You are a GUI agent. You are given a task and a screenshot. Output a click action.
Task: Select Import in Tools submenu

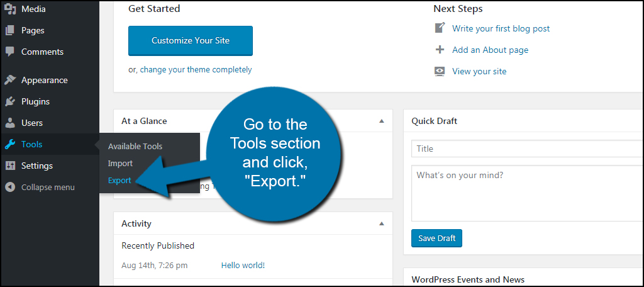pos(120,163)
